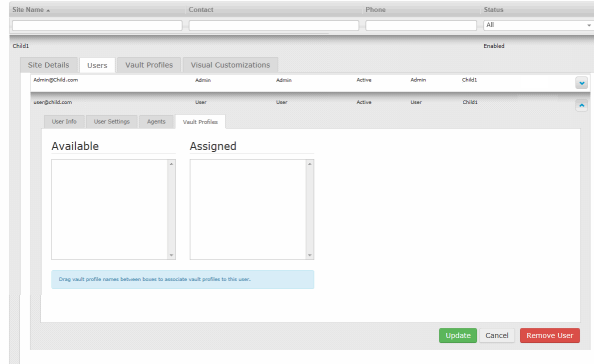Focus the Contact filter field
The height and width of the screenshot is (364, 594).
pos(274,25)
